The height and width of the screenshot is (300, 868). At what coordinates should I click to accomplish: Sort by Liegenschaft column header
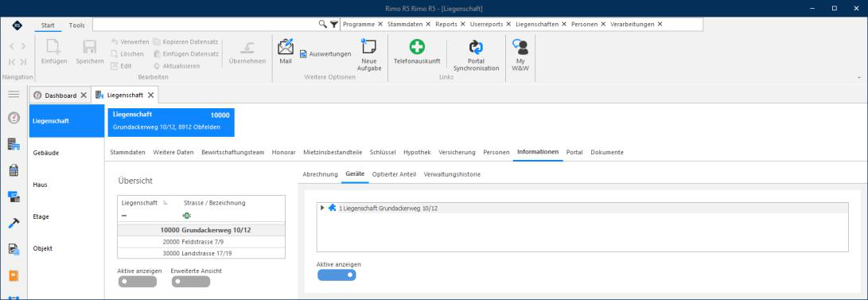[x=139, y=203]
